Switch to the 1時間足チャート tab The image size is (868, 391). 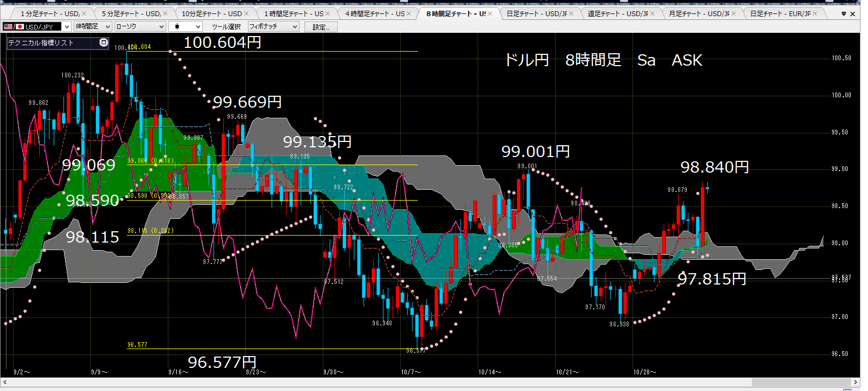coord(293,14)
